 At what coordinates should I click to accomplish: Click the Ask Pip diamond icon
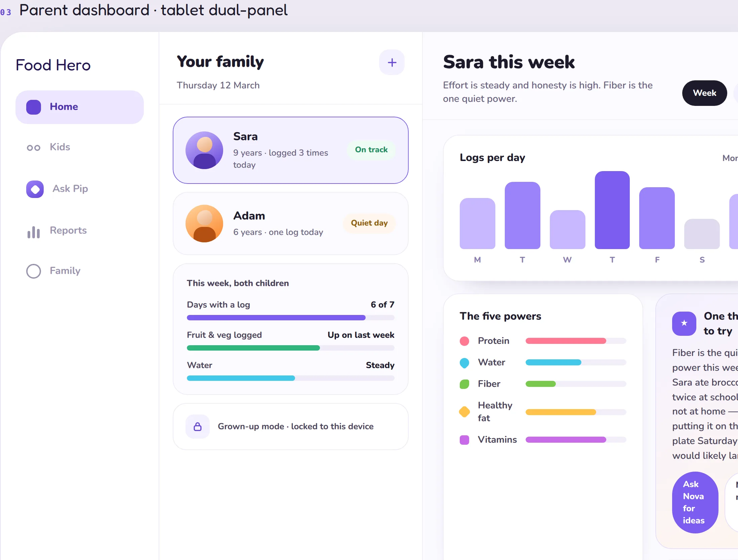click(35, 189)
